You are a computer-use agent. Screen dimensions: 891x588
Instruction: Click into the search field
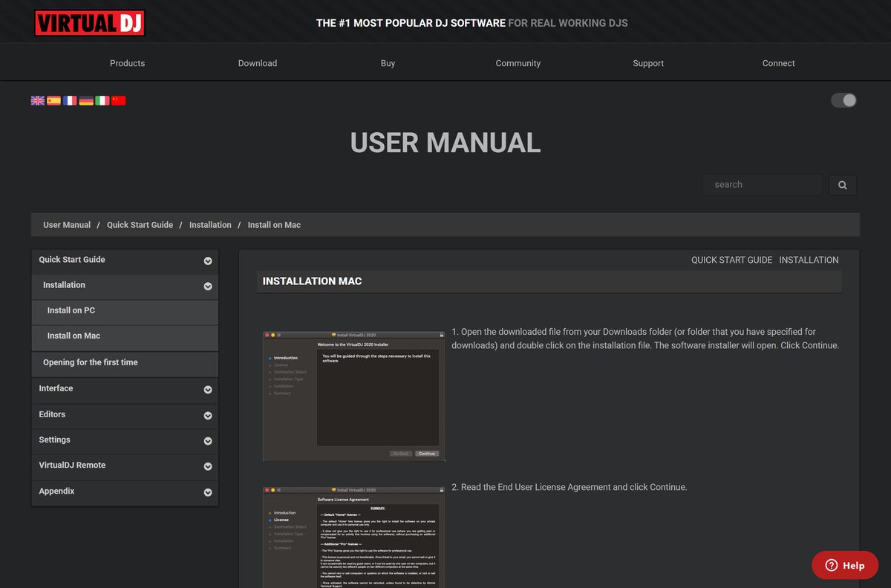763,185
